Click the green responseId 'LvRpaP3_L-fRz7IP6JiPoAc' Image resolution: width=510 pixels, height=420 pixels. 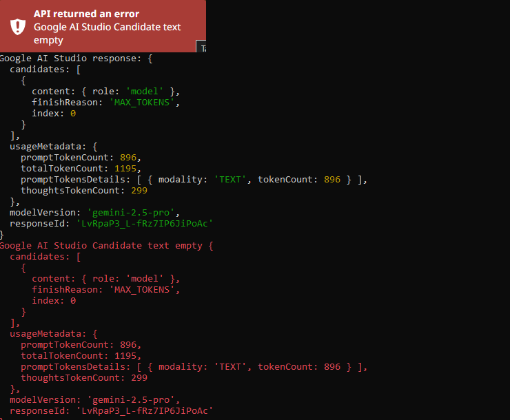tap(145, 224)
